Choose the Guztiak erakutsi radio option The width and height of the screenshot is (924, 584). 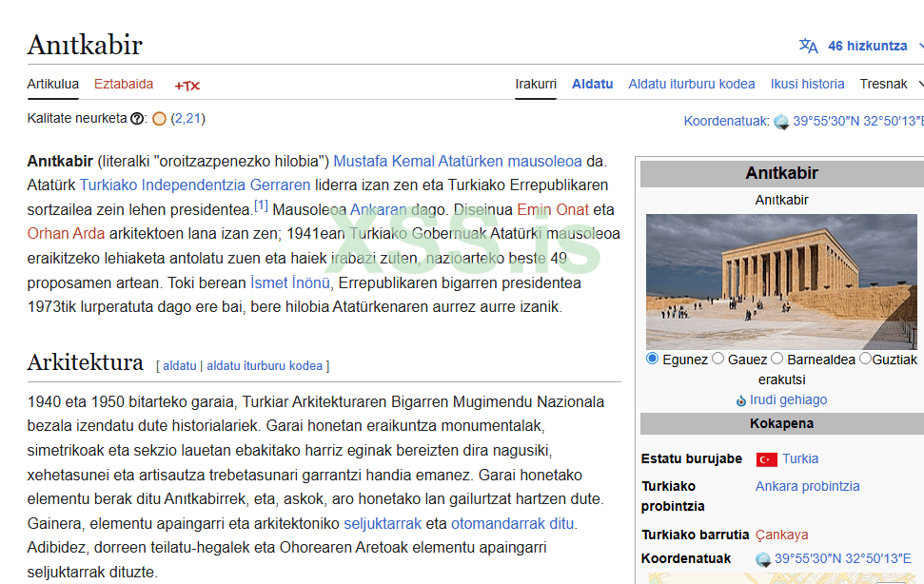tap(865, 359)
